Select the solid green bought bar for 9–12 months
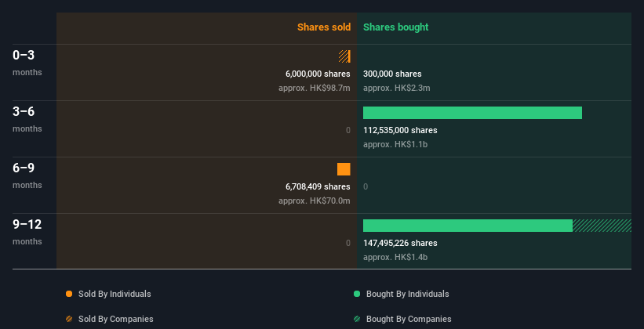The width and height of the screenshot is (644, 329). (468, 226)
